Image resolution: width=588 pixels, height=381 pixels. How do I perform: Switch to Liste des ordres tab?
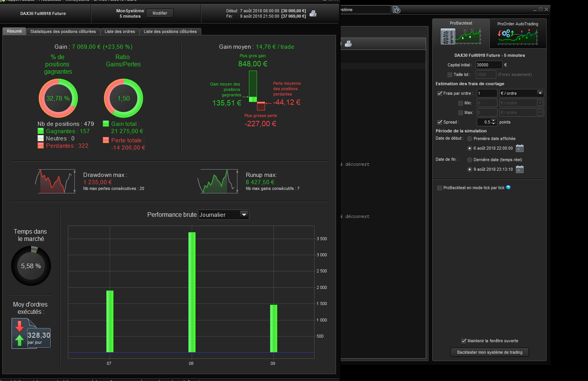click(120, 31)
